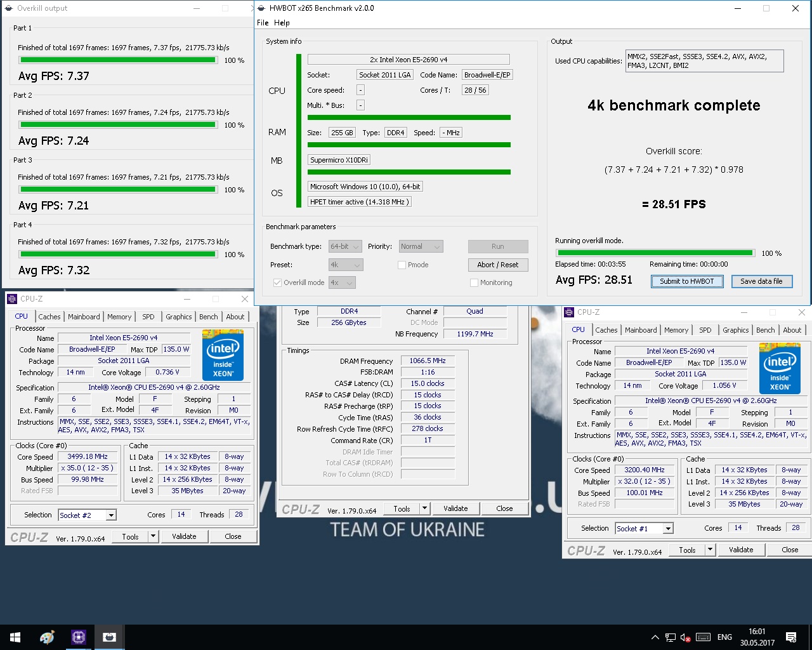Enable the Monitoring checkbox
The width and height of the screenshot is (812, 650).
pos(474,282)
